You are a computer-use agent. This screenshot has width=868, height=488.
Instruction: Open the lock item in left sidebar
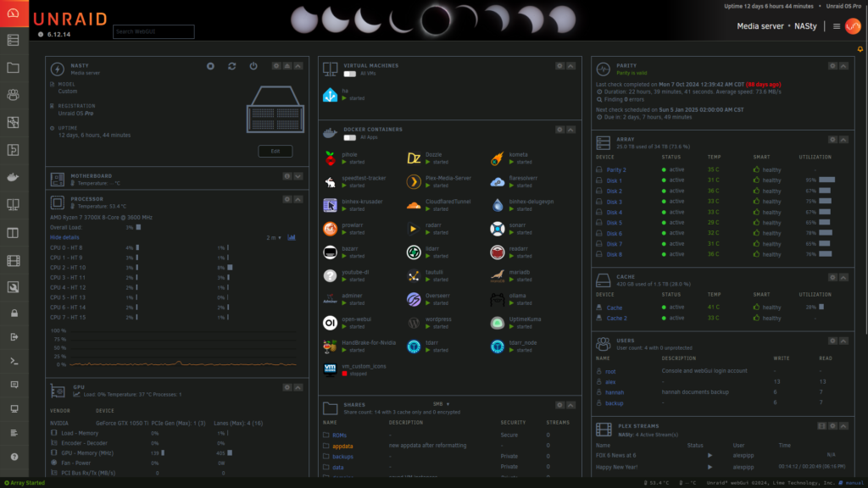(x=14, y=313)
